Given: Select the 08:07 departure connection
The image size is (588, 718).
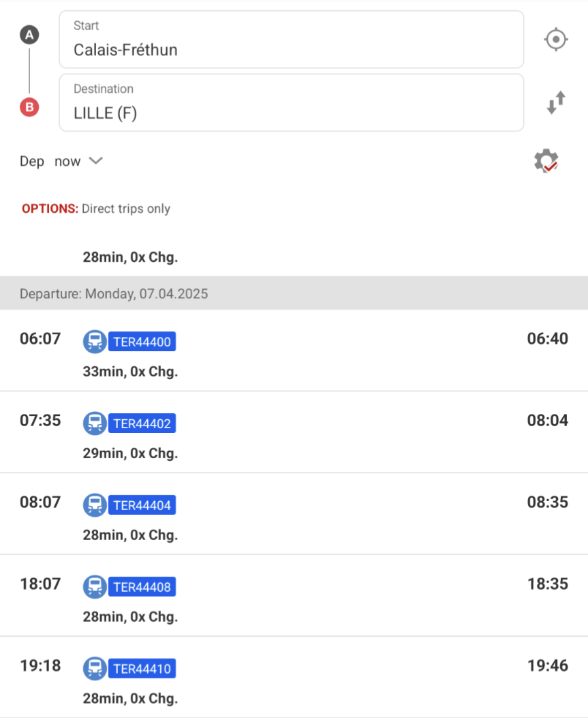Looking at the screenshot, I should (294, 513).
